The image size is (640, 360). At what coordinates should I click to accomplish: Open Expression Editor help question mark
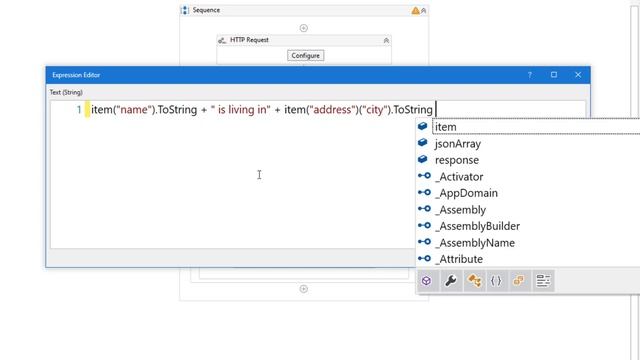(x=529, y=75)
